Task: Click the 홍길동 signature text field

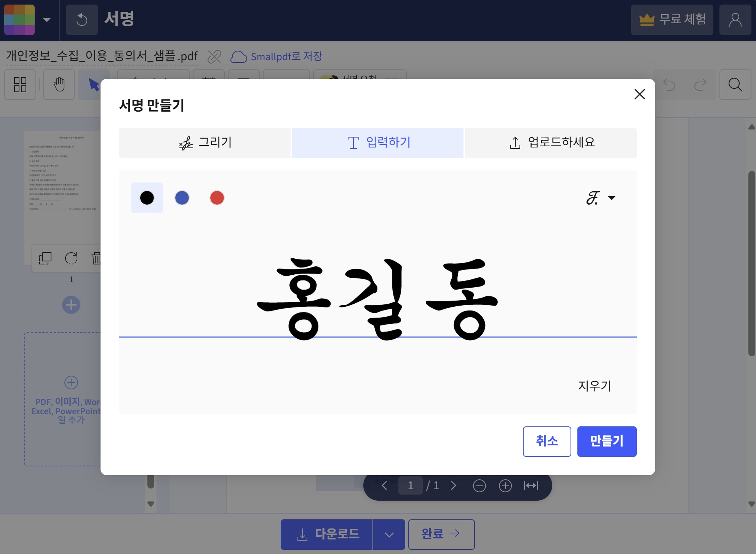Action: point(378,299)
